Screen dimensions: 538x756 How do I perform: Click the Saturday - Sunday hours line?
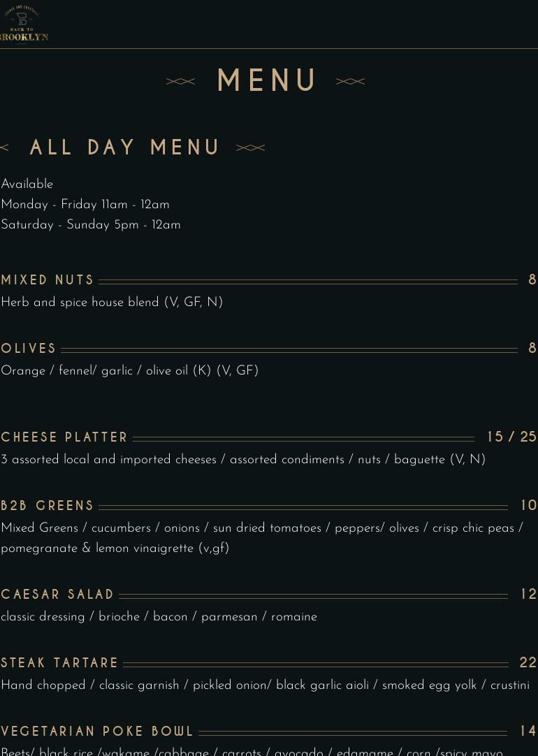pos(91,225)
